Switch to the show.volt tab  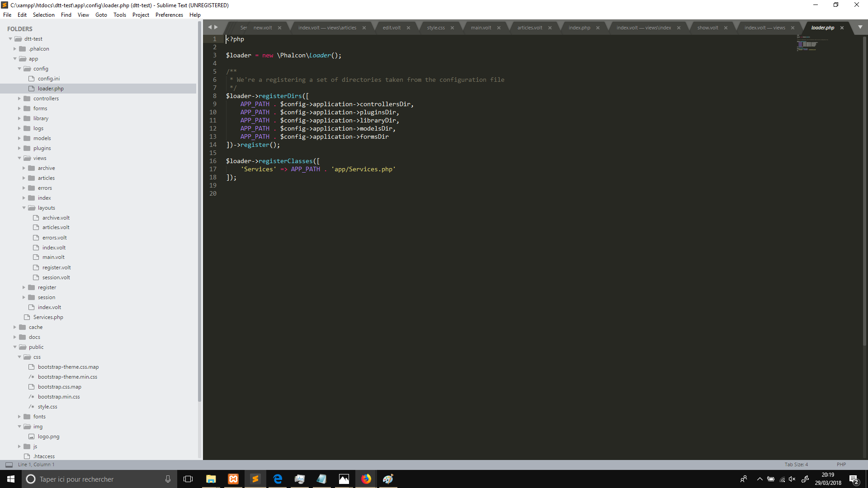tap(708, 28)
